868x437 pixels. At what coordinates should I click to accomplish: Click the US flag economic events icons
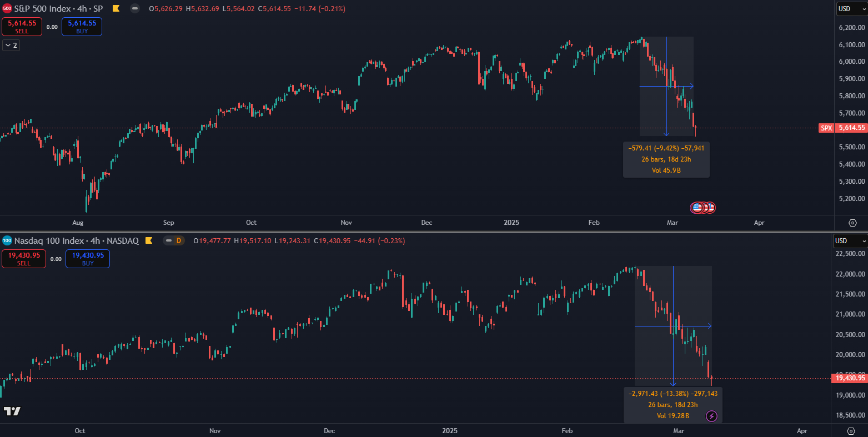coord(703,208)
